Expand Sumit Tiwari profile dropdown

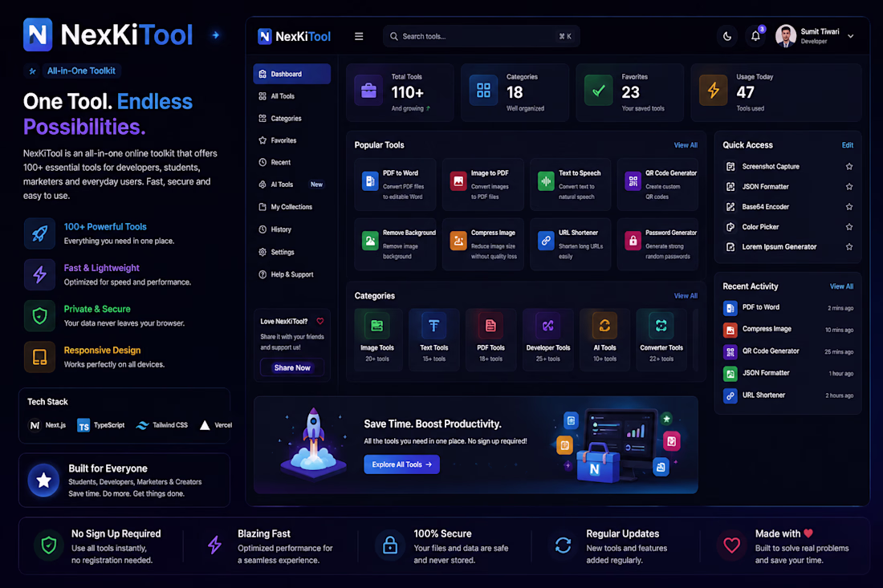[850, 37]
